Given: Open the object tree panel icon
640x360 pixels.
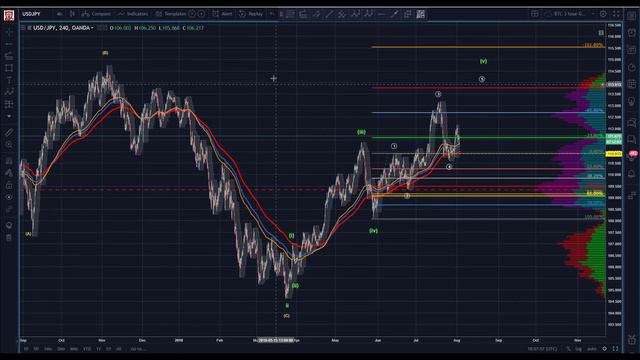Looking at the screenshot, I should (9, 225).
